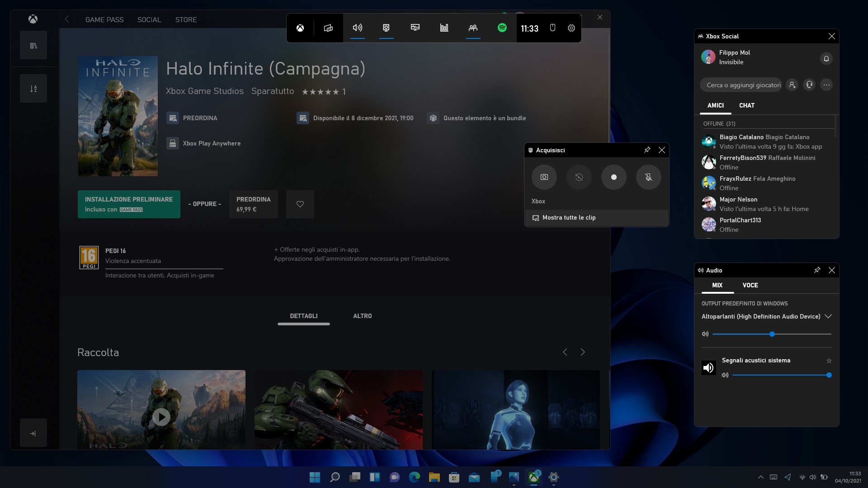Select the DETTAGLI tab
This screenshot has width=868, height=488.
304,316
